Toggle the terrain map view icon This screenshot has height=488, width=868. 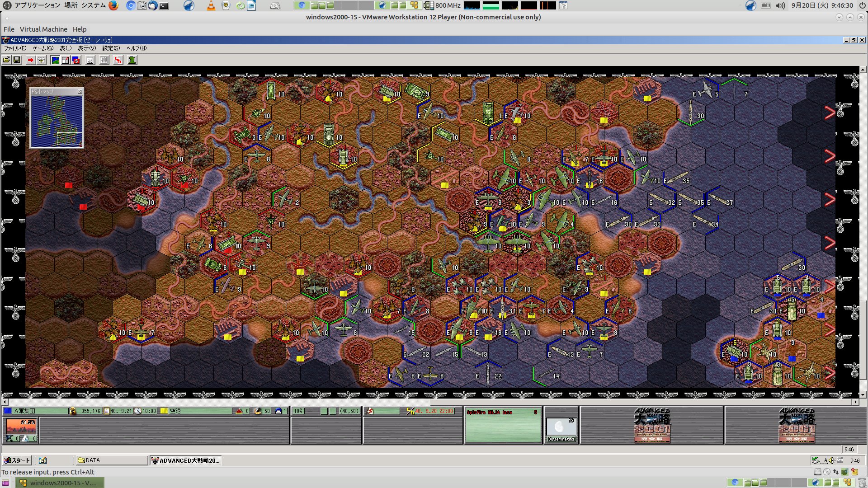tap(55, 60)
